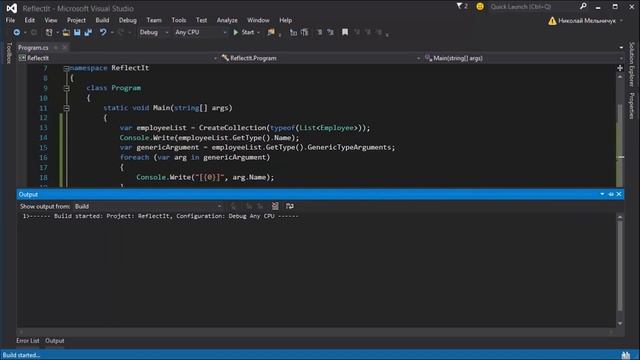Click the editor split-window plus icon
The height and width of the screenshot is (360, 640).
tap(620, 68)
